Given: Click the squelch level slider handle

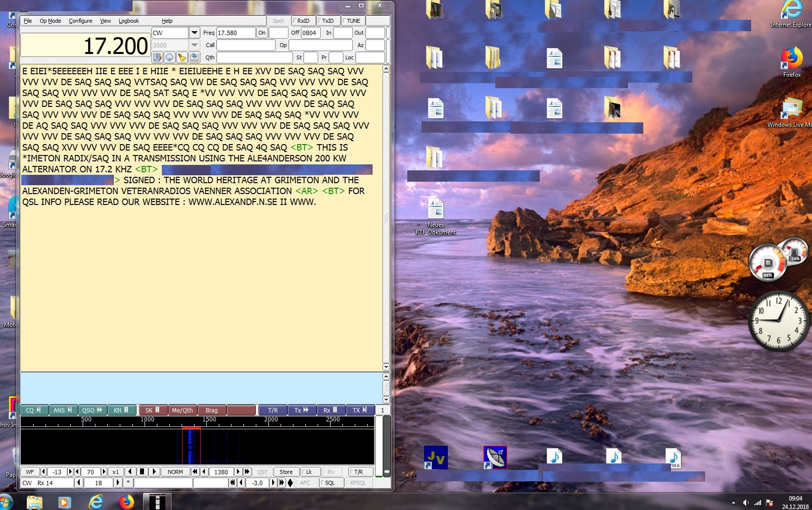Looking at the screenshot, I should 387,472.
